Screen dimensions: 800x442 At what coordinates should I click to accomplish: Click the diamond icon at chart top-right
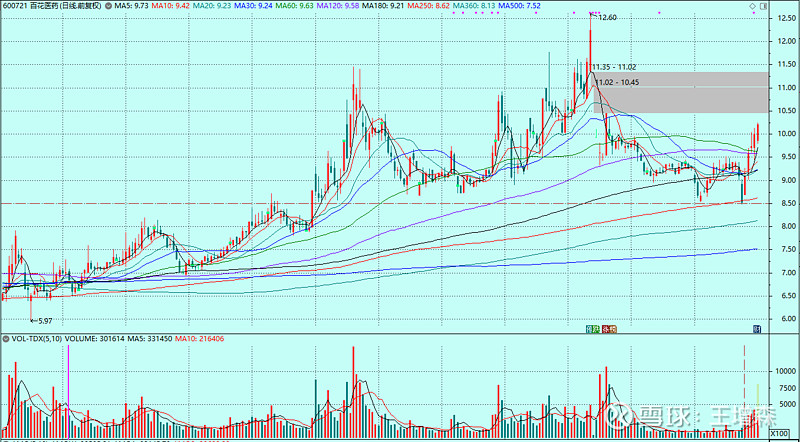point(752,6)
